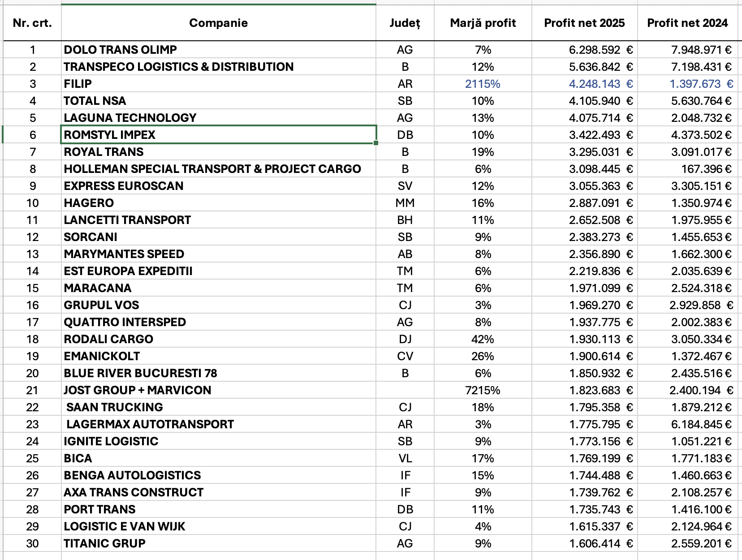Select the LAGUNA TECHNOLOGY cell
This screenshot has height=560, width=742.
tap(219, 118)
